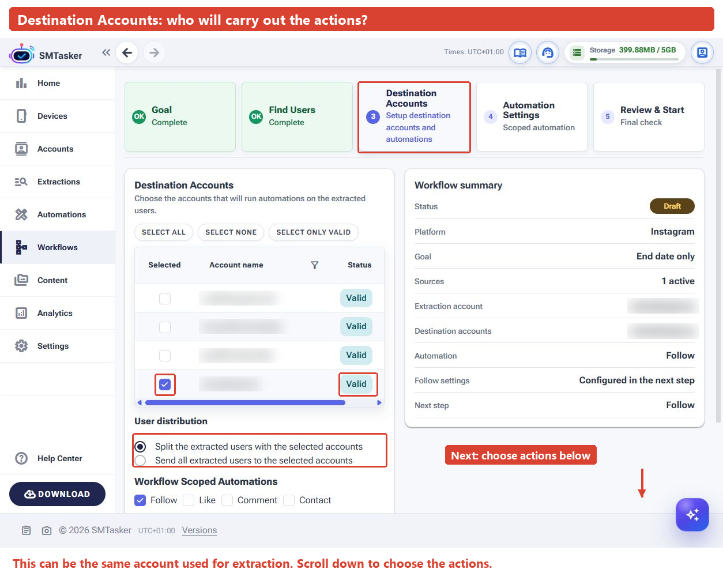The image size is (723, 588).
Task: Click the Devices phone icon
Action: pos(21,116)
